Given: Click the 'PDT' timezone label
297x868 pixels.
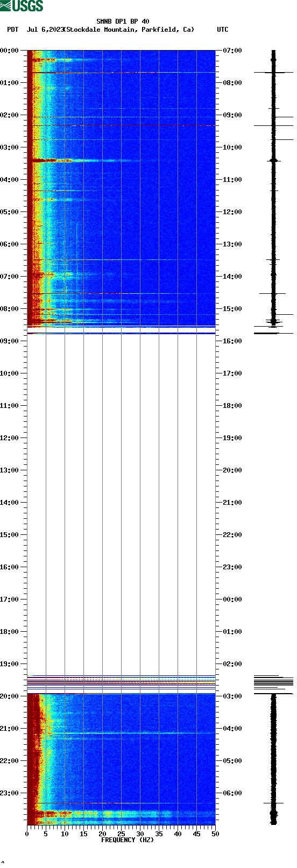Looking at the screenshot, I should tap(12, 30).
